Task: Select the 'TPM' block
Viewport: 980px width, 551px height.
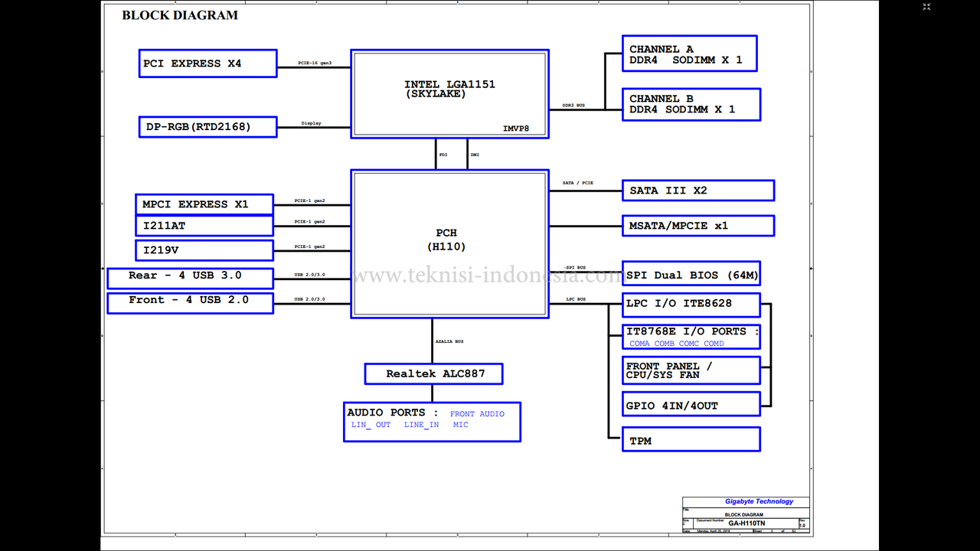Action: (x=691, y=439)
